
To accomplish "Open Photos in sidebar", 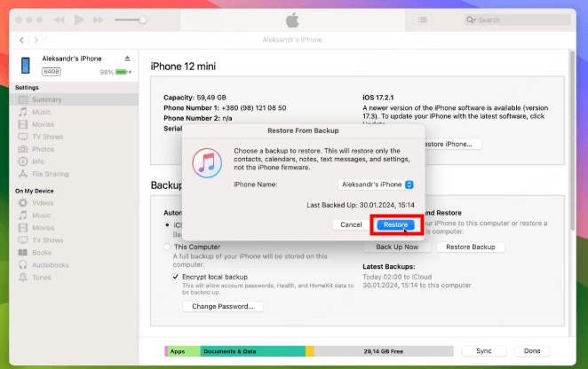I will tap(74, 149).
